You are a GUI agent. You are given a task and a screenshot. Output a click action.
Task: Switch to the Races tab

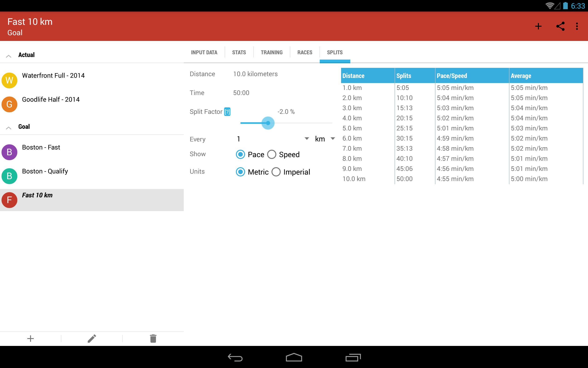click(305, 52)
